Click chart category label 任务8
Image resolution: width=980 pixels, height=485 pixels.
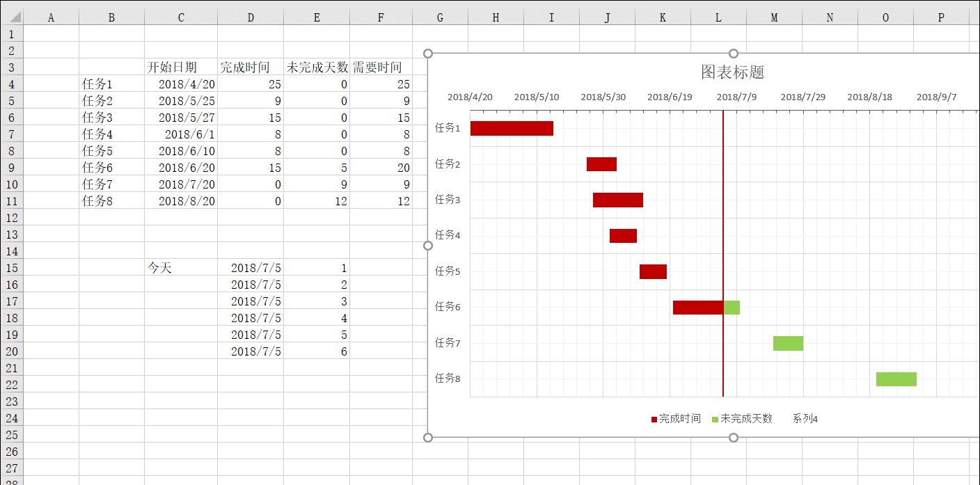(448, 379)
